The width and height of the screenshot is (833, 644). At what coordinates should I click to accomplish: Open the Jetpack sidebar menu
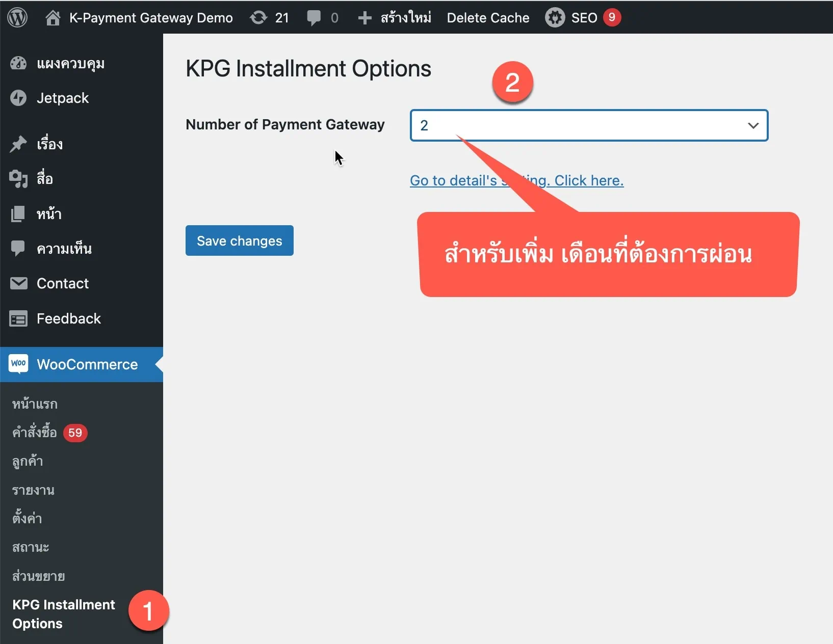point(62,98)
